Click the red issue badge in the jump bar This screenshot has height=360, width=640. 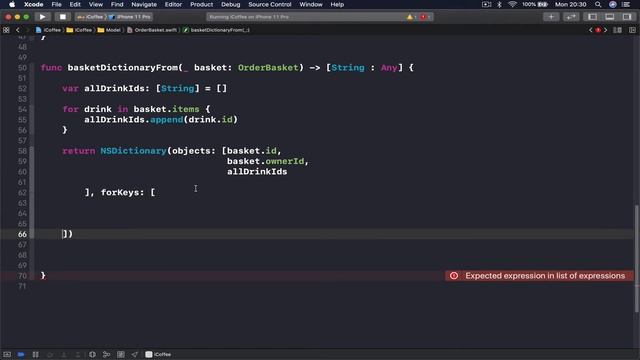pos(598,30)
